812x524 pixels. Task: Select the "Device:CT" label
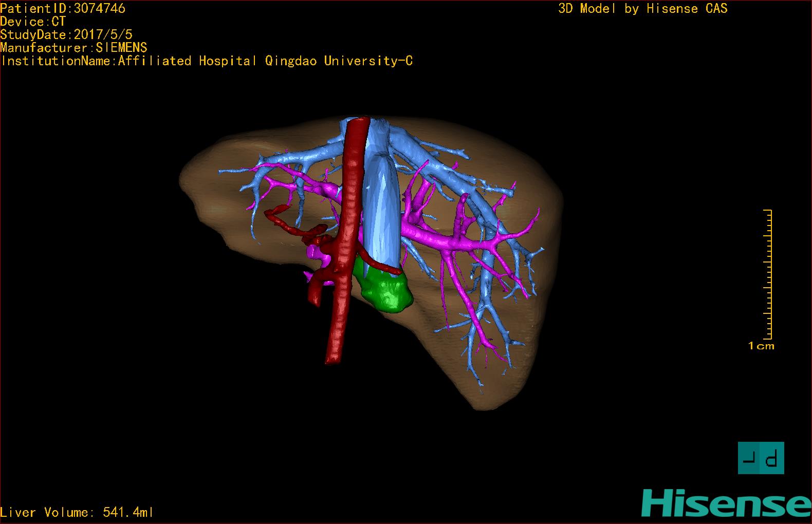(x=33, y=22)
